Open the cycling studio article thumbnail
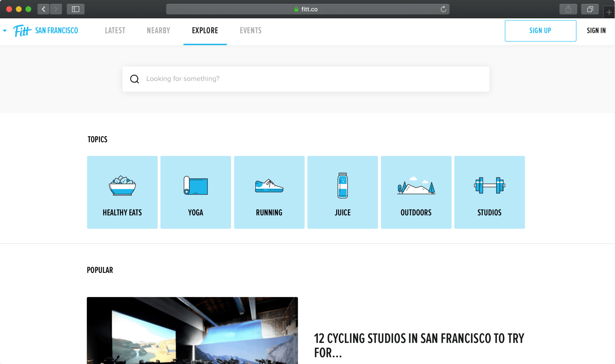Viewport: 615px width, 364px height. 192,331
